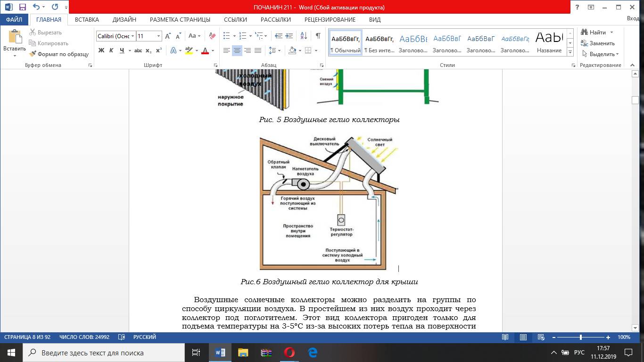This screenshot has width=644, height=362.
Task: Apply yellow text highlight color
Action: 189,50
